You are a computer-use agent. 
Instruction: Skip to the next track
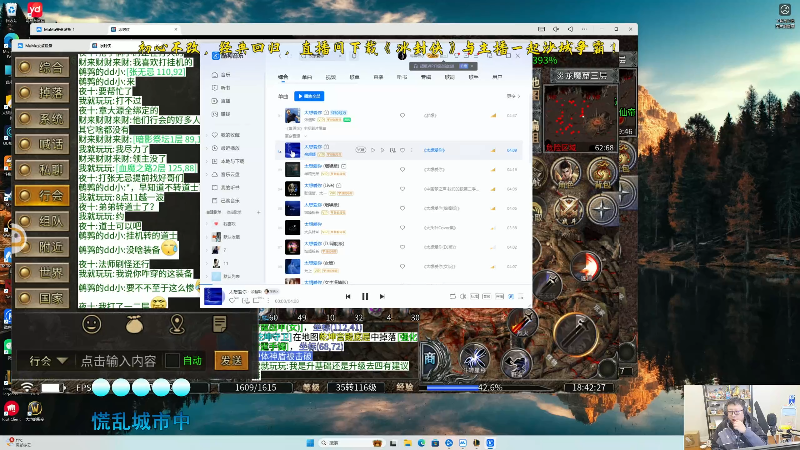pyautogui.click(x=382, y=296)
